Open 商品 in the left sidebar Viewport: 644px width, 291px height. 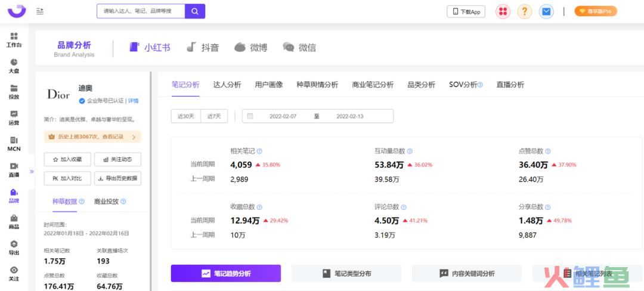click(x=14, y=222)
